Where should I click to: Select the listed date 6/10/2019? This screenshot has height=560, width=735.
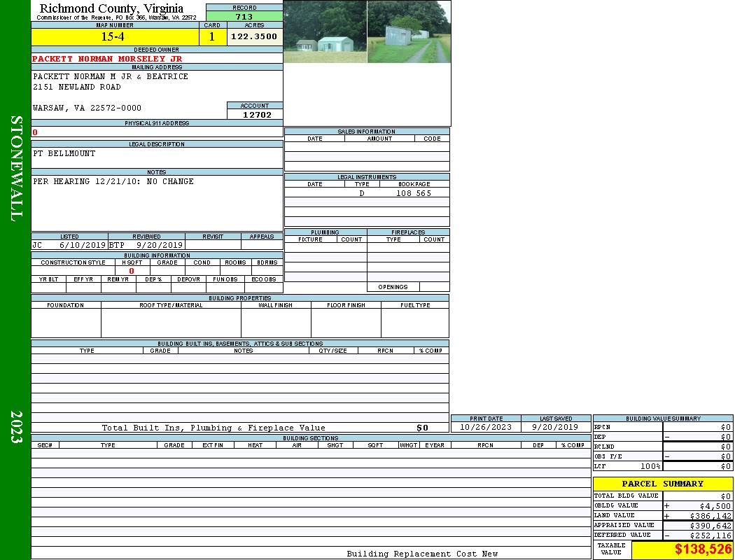[x=82, y=245]
